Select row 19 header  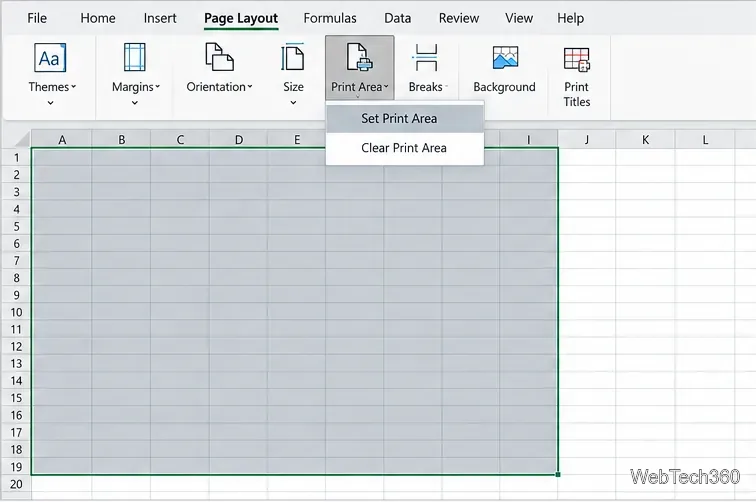pos(16,467)
